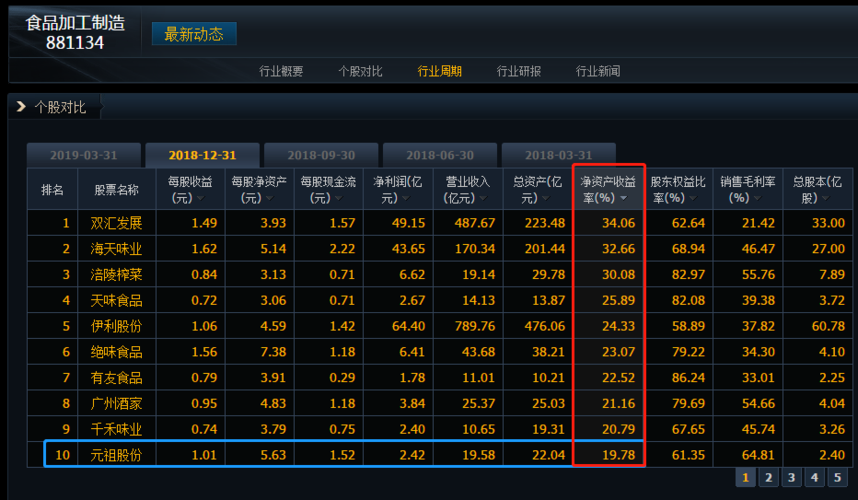858x500 pixels.
Task: Sort by 营业收入(亿元) dropdown arrow
Action: point(483,198)
